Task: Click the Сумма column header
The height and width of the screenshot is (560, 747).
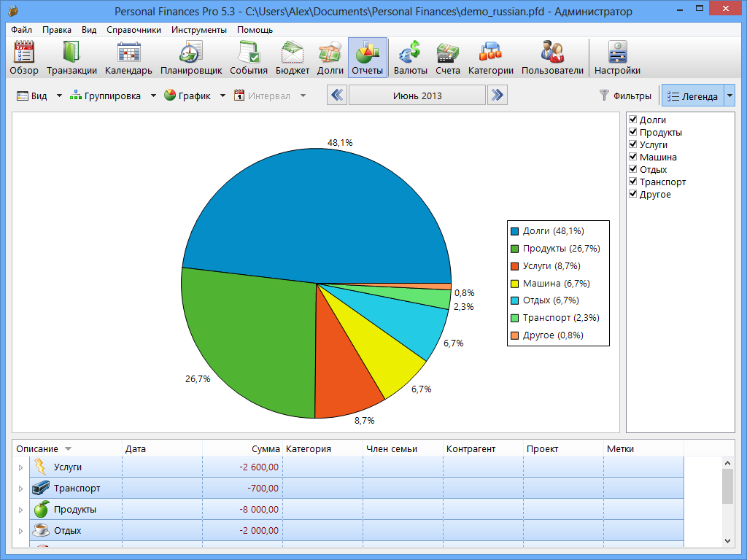Action: tap(266, 449)
